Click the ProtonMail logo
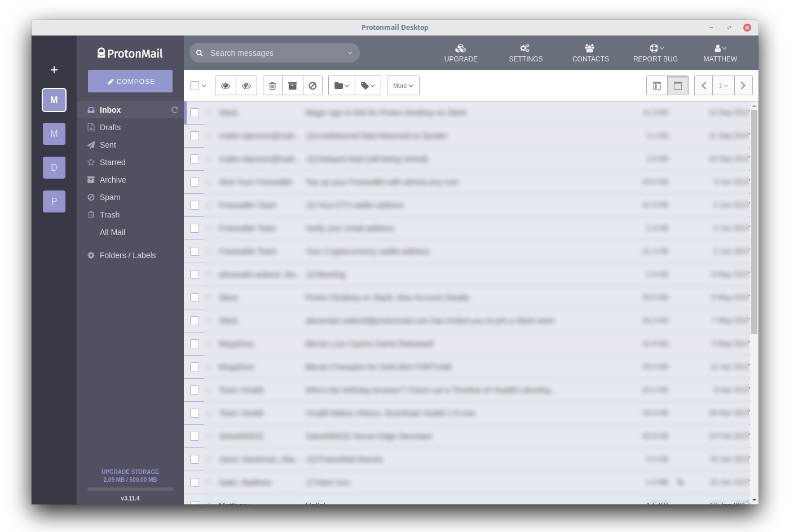The width and height of the screenshot is (807, 532). 130,54
